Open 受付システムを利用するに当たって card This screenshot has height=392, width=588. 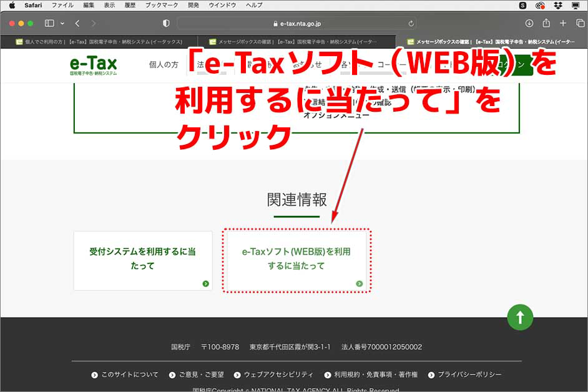click(x=142, y=259)
